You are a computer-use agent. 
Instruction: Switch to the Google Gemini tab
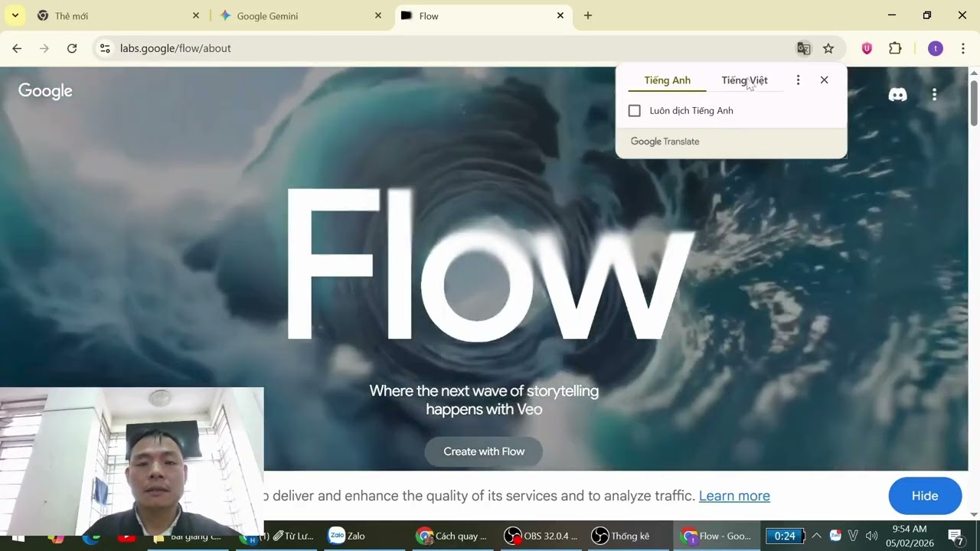[x=301, y=15]
